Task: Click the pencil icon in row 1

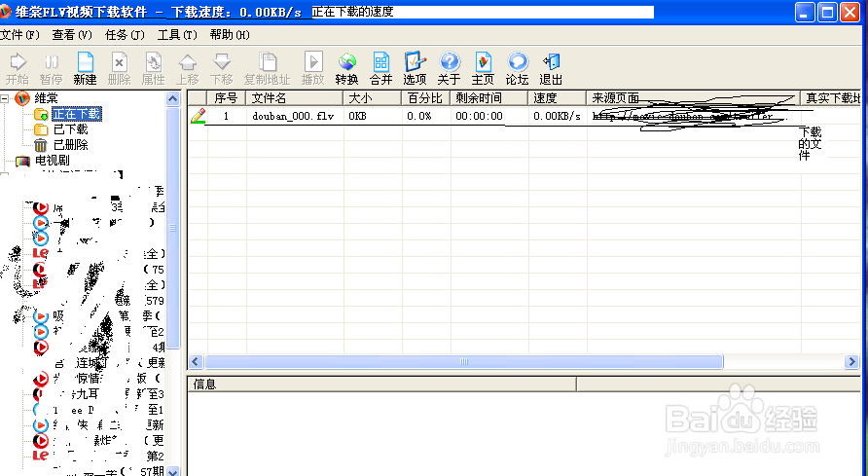Action: pos(198,116)
